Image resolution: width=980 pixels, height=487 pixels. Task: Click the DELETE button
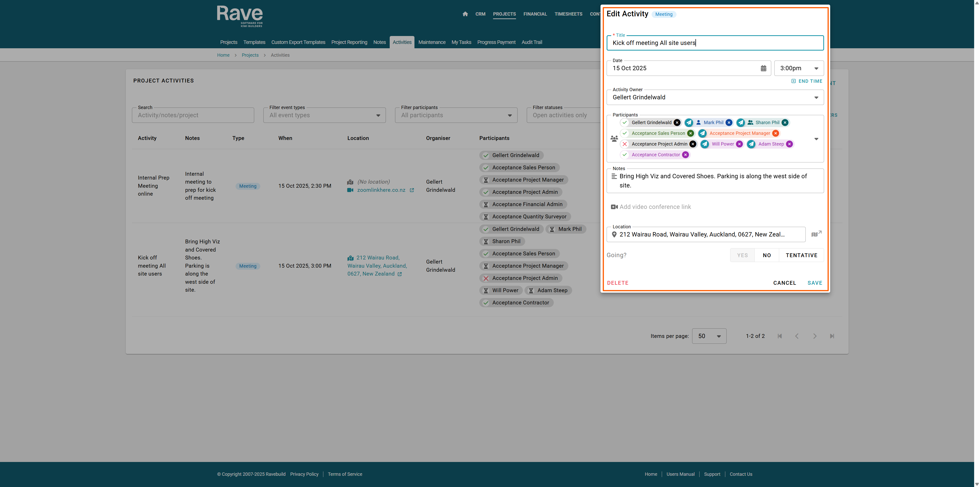tap(617, 283)
